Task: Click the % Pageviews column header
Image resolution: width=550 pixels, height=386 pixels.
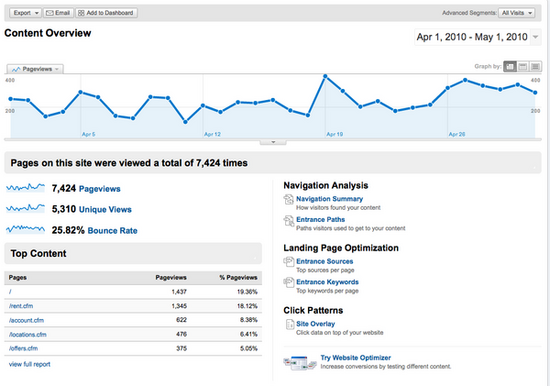Action: (x=238, y=278)
